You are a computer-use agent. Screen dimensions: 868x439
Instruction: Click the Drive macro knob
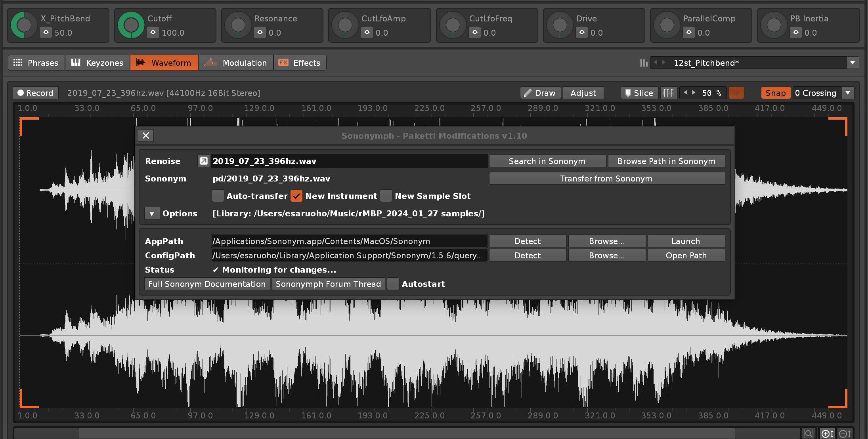click(560, 25)
